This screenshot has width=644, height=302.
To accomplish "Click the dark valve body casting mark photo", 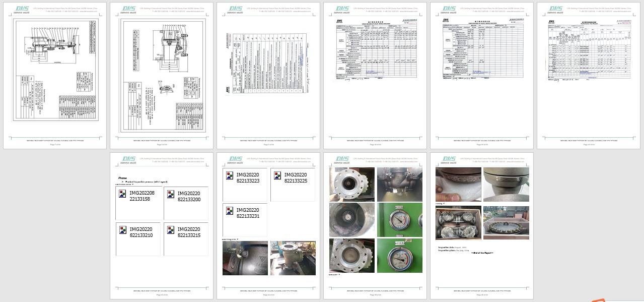I will tap(245, 258).
